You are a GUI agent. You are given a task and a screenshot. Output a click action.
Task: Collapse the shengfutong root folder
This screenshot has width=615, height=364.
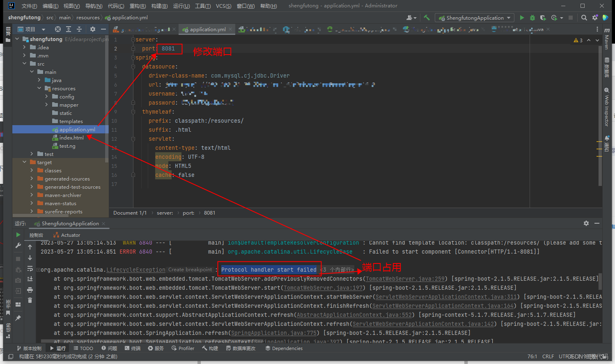[17, 39]
